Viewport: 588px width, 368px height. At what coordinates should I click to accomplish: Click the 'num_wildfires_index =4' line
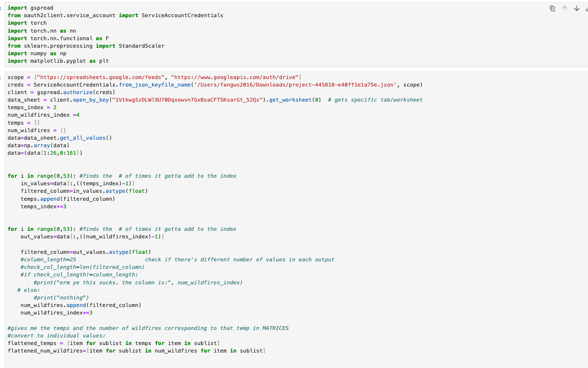coord(43,115)
